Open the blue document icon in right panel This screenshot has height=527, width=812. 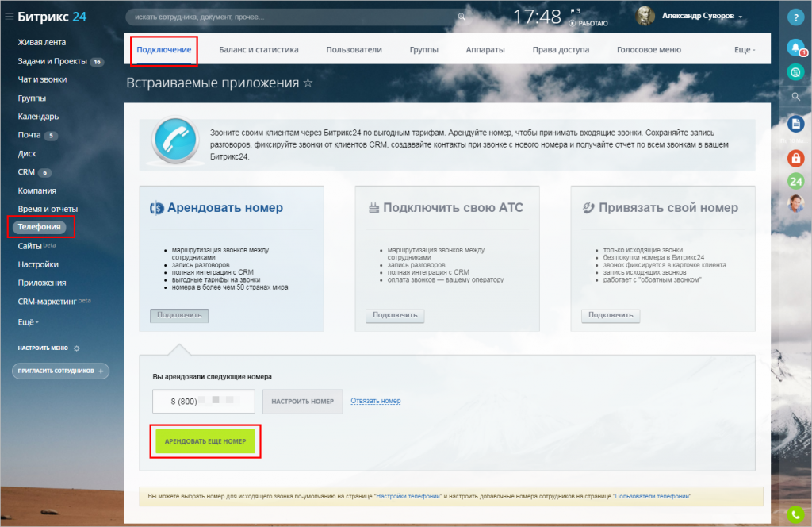pyautogui.click(x=795, y=124)
